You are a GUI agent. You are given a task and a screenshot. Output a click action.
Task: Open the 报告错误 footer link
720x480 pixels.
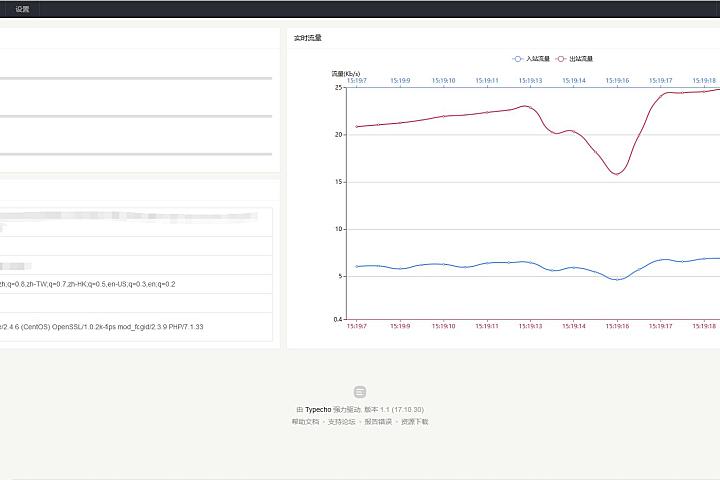coord(378,422)
